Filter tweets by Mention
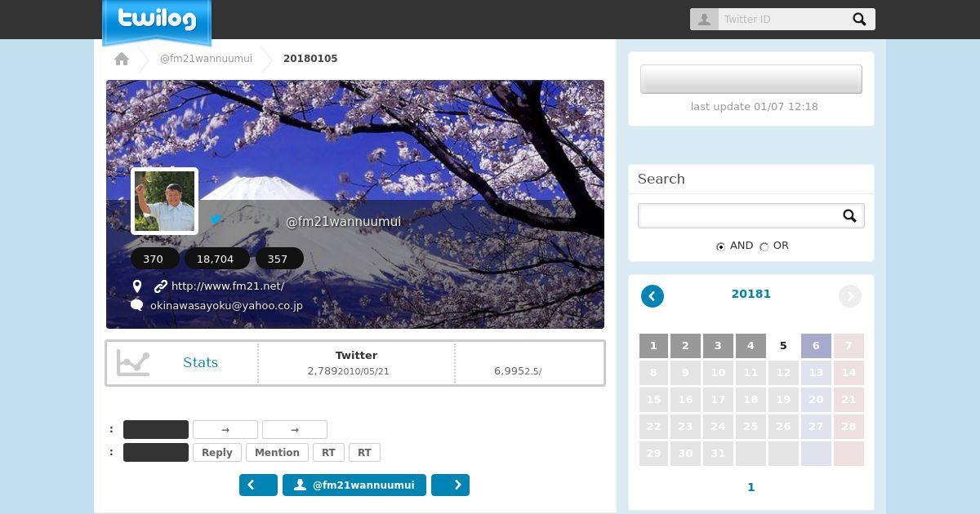 [277, 453]
